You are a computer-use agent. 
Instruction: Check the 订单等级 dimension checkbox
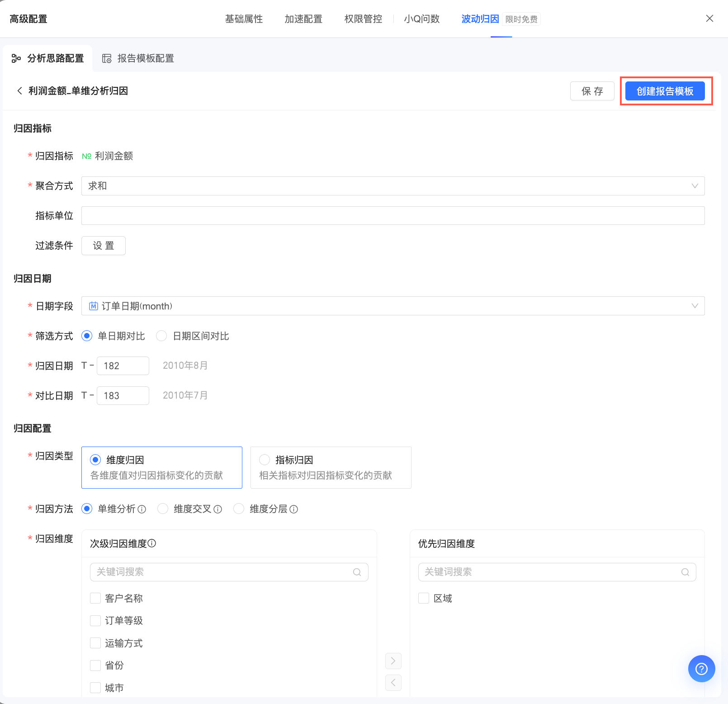95,621
